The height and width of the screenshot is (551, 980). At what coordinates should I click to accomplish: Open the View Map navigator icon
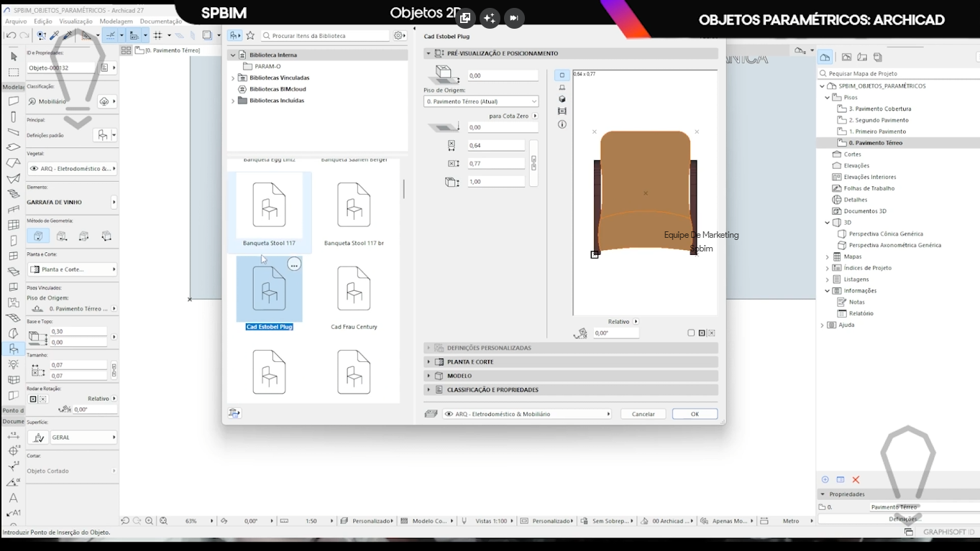846,57
